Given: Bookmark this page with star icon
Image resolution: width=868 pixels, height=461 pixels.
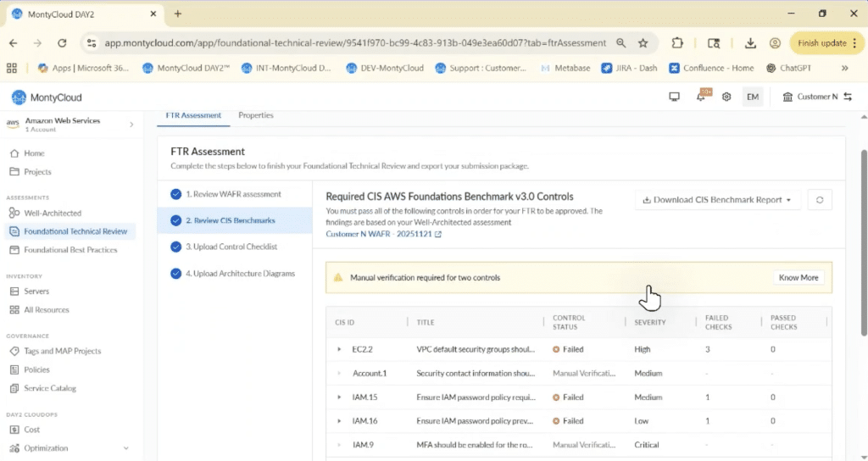Looking at the screenshot, I should (643, 43).
